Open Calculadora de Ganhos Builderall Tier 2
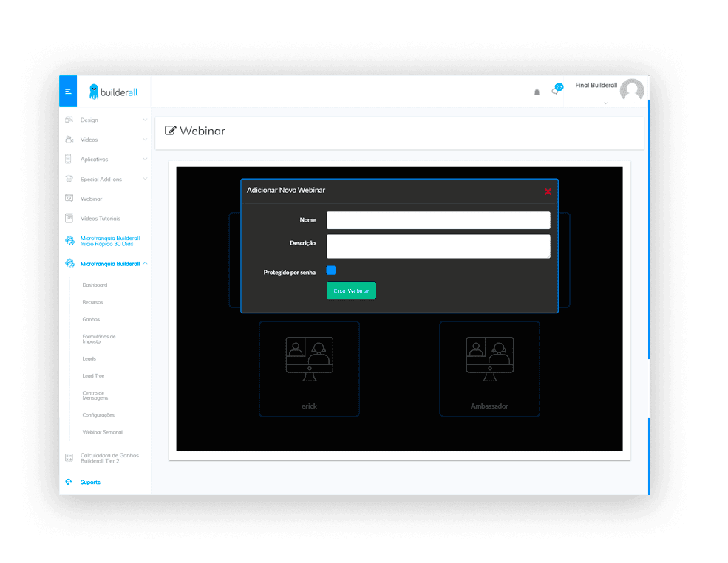 [x=109, y=458]
